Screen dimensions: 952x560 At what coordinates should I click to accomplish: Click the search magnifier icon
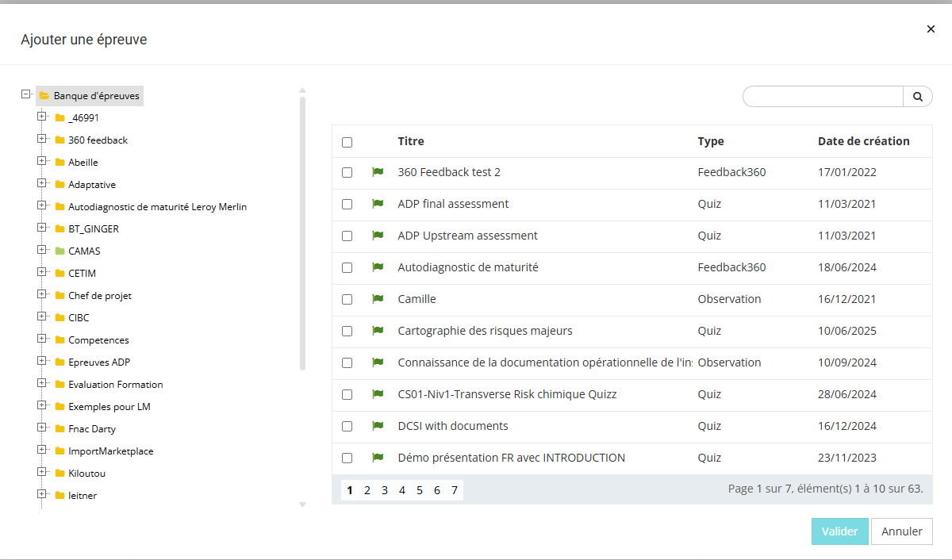(918, 97)
